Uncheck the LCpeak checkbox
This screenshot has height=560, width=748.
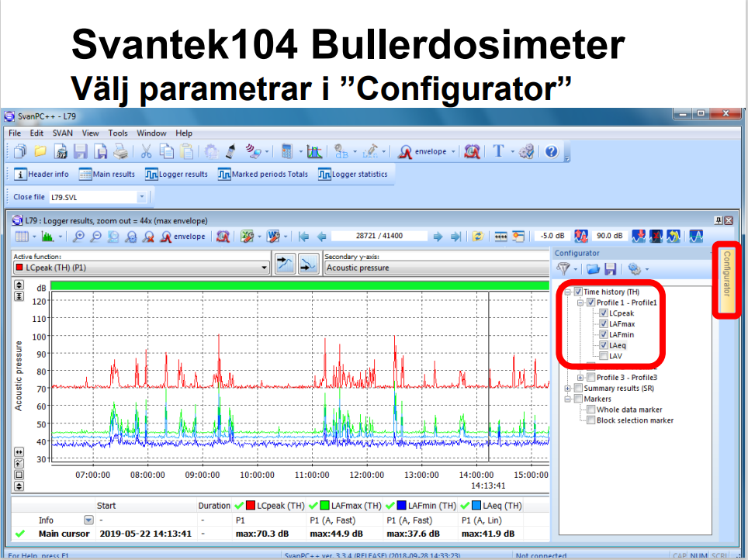[x=604, y=313]
